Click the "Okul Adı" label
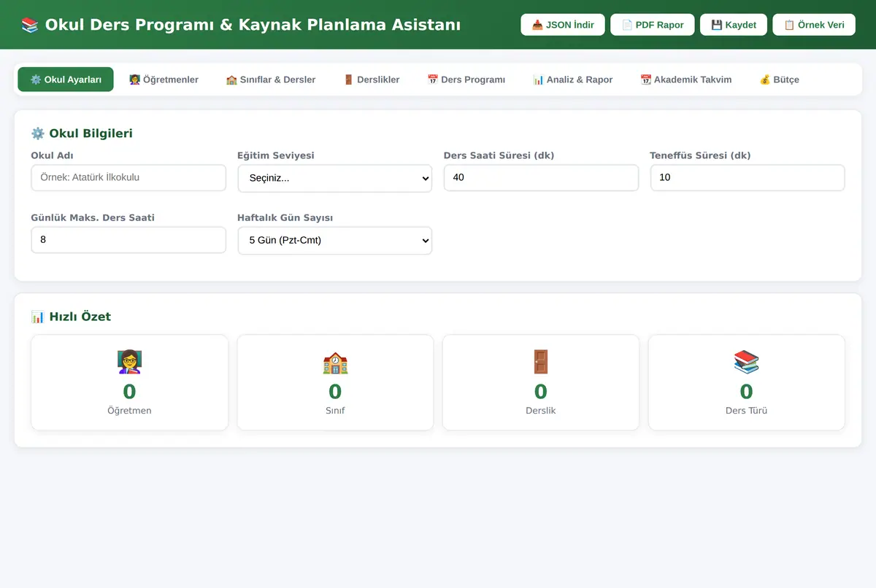Viewport: 876px width, 588px height. pyautogui.click(x=52, y=155)
